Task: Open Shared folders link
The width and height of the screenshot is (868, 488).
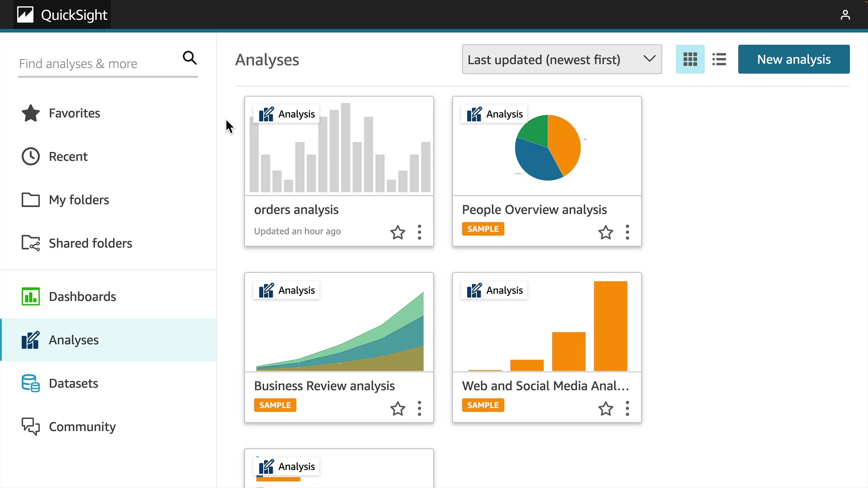Action: [x=90, y=243]
